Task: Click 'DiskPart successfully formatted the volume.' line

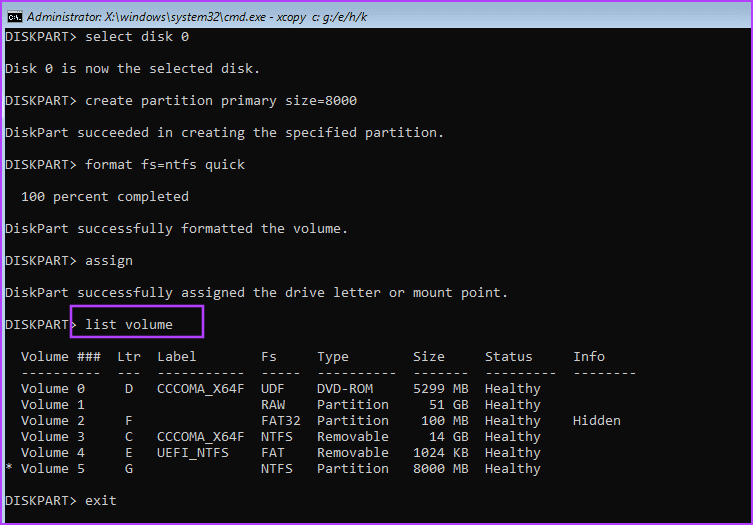Action: coord(176,229)
